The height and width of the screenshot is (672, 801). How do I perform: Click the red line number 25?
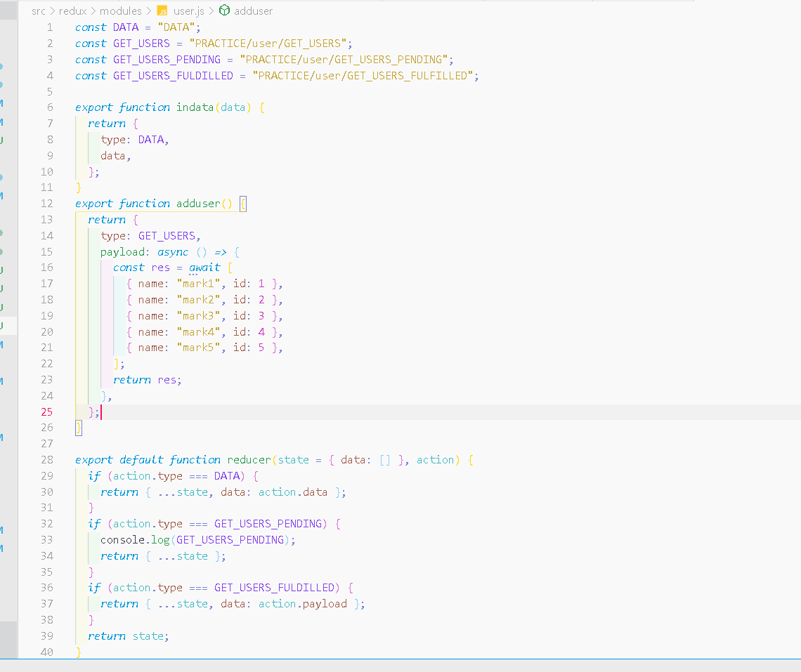[47, 412]
